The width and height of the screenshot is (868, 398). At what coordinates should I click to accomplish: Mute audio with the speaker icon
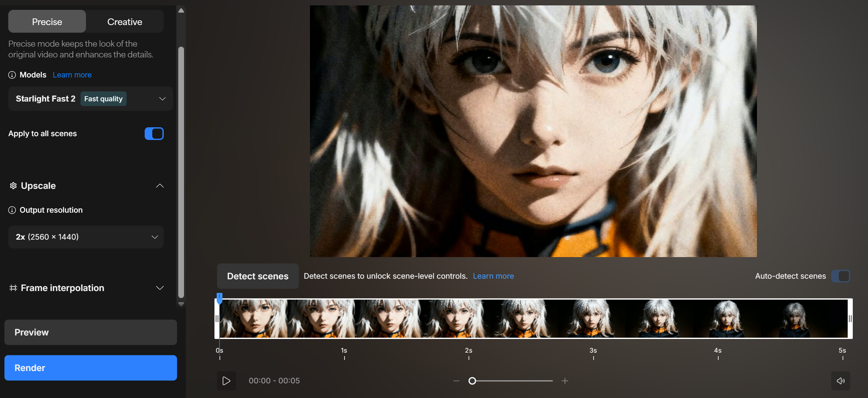(840, 381)
